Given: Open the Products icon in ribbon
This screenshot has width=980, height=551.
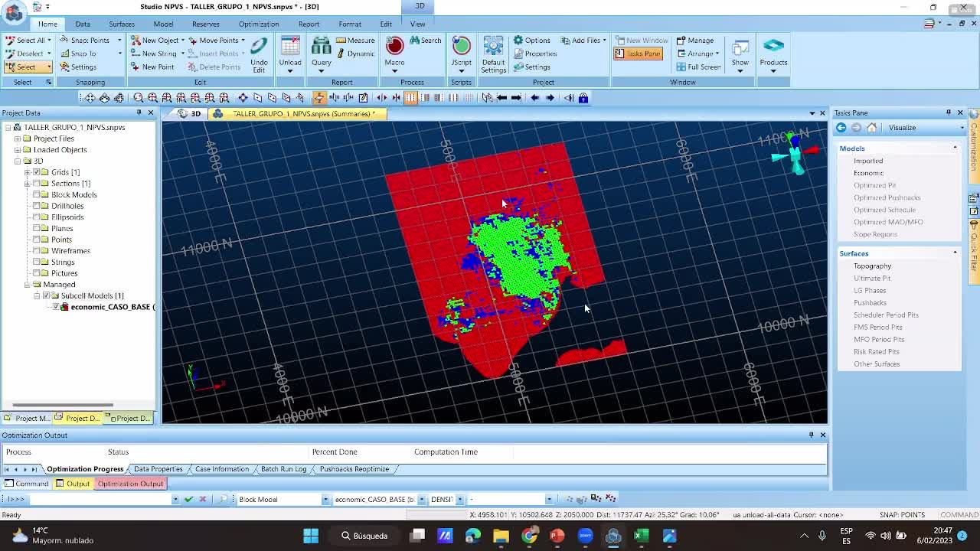Looking at the screenshot, I should coord(773,47).
